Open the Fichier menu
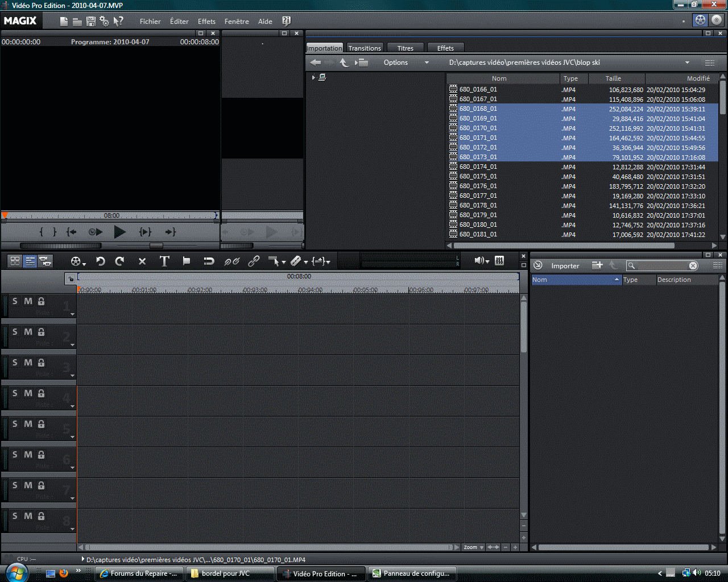The width and height of the screenshot is (728, 582). 150,22
